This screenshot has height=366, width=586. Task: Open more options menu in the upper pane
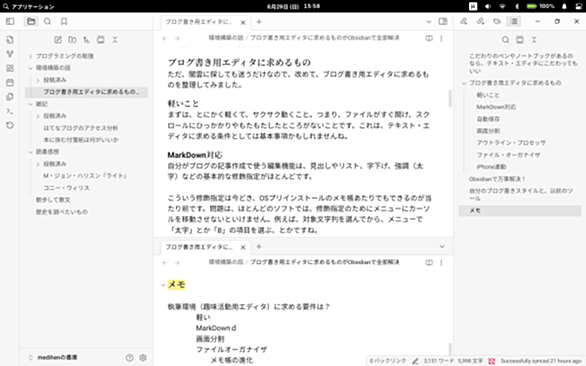point(441,39)
